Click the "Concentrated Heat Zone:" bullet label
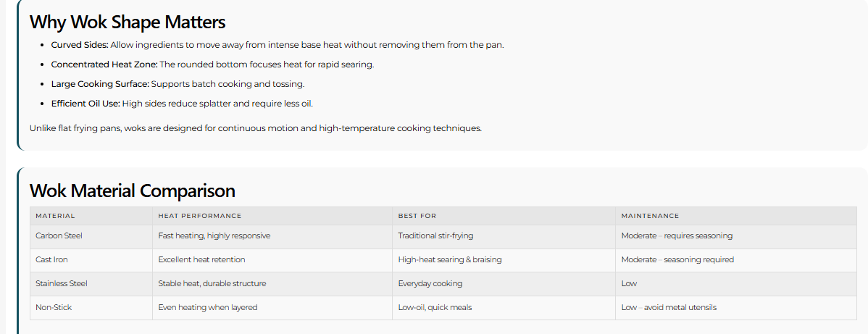The image size is (868, 334). pos(104,64)
